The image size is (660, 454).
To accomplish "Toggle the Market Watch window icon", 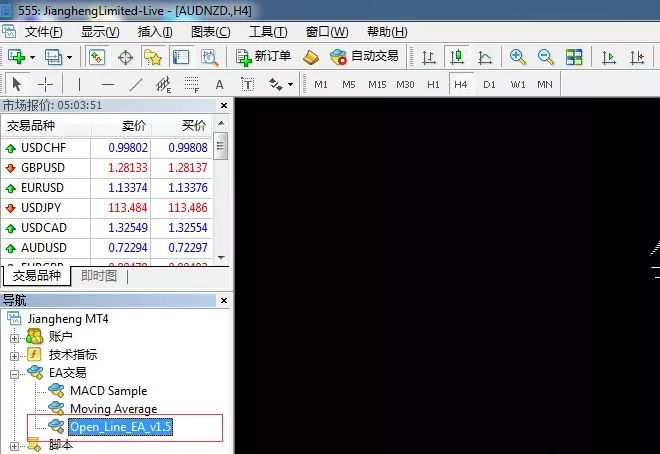I will click(97, 57).
